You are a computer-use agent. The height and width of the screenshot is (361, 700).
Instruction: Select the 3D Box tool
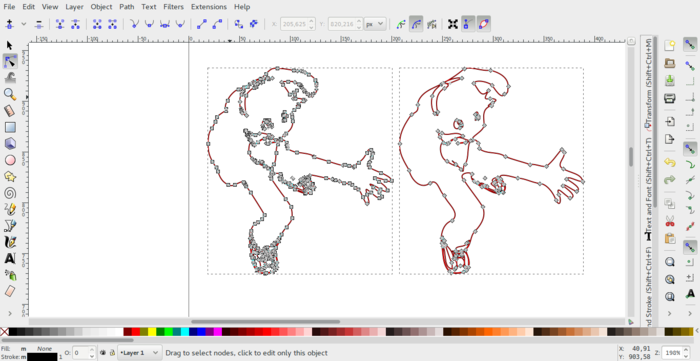pyautogui.click(x=10, y=144)
